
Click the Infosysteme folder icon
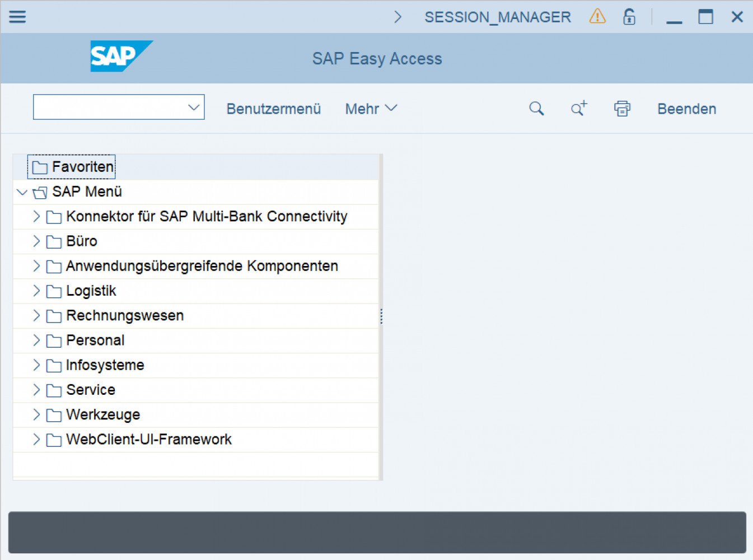click(54, 366)
